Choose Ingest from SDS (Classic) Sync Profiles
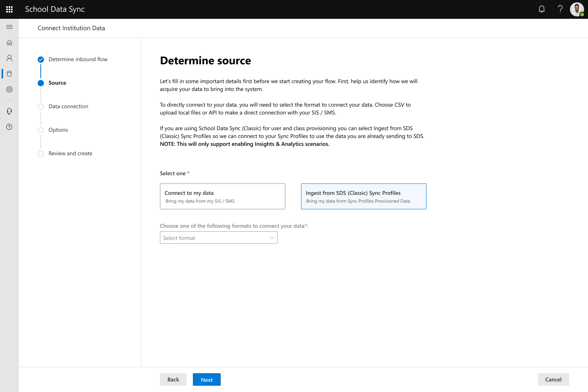Viewport: 588px width, 392px height. click(364, 196)
